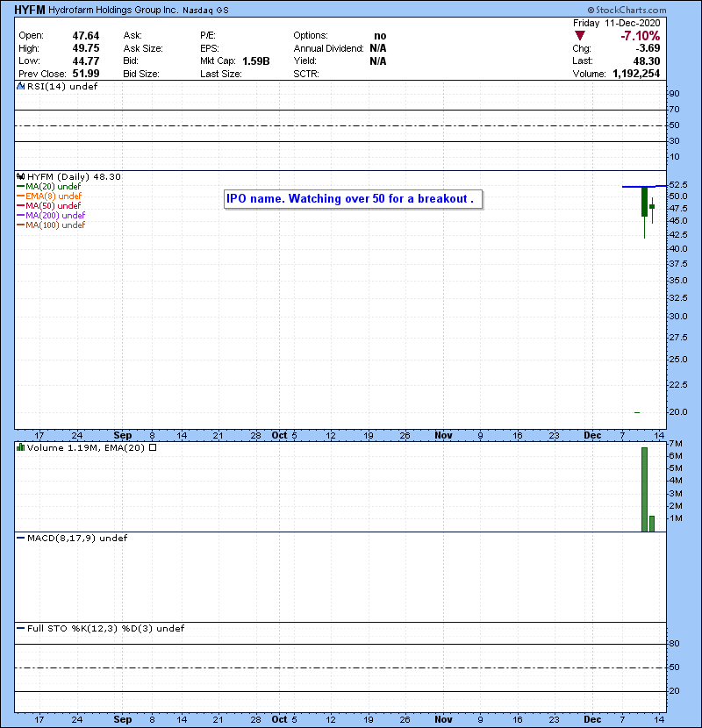702x728 pixels.
Task: Click the EMA(20) square legend box
Action: pos(153,447)
